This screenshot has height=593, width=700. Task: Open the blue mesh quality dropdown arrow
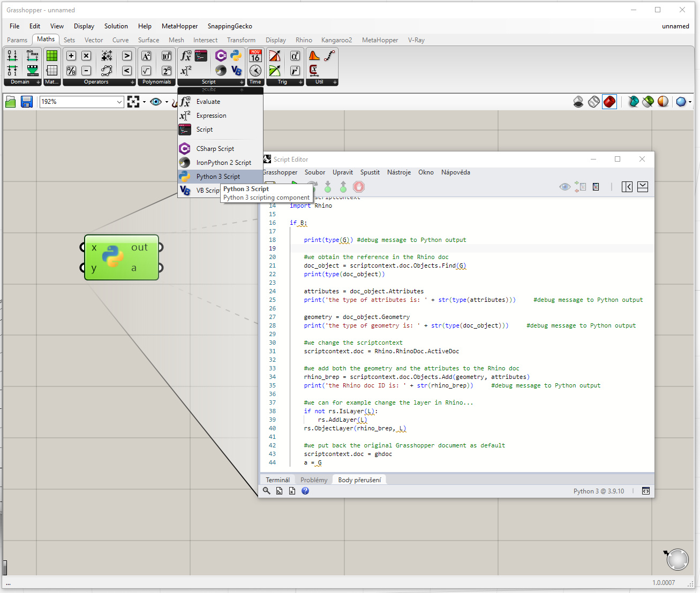pos(690,102)
